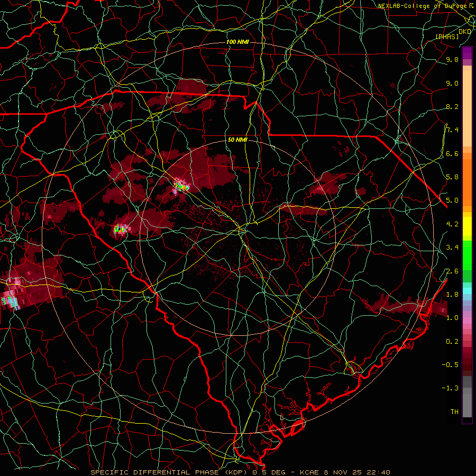Viewport: 476px width, 476px height.
Task: Pick the bright green band of the color bar
Action: click(467, 255)
